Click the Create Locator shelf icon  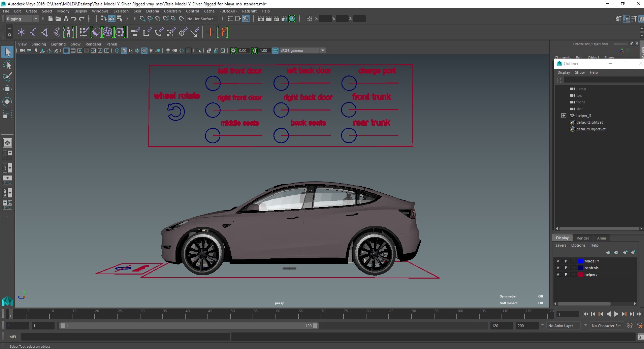pos(21,32)
